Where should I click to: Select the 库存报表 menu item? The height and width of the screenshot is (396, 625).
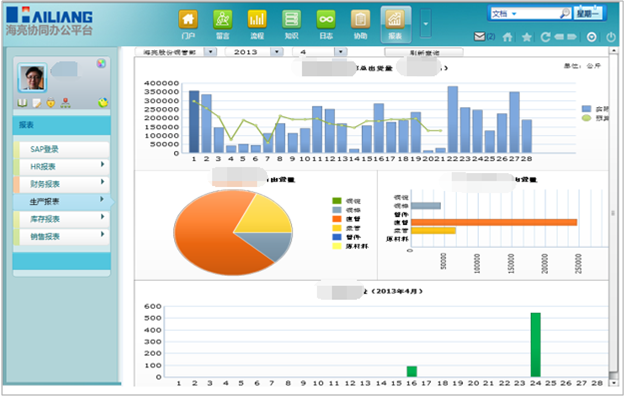(x=61, y=219)
